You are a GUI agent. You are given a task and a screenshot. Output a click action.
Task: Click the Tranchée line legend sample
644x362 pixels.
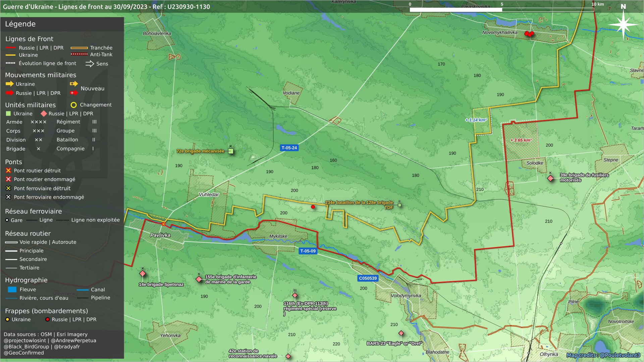(x=79, y=48)
